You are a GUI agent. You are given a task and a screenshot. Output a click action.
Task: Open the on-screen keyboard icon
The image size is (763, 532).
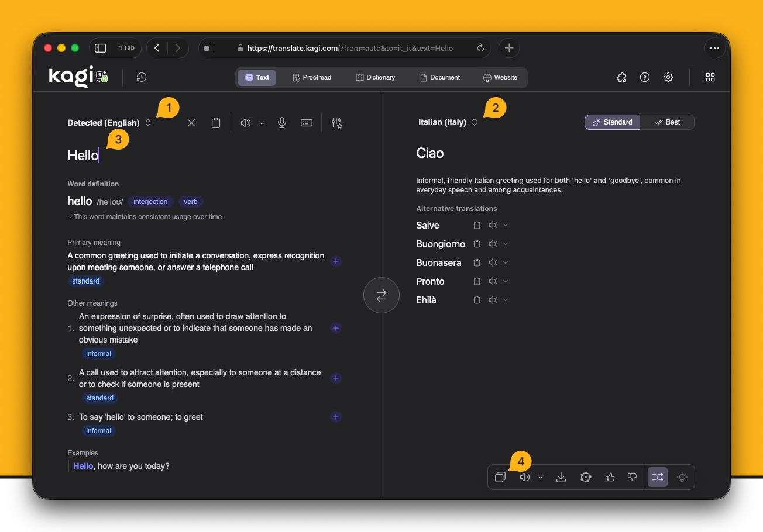(307, 123)
